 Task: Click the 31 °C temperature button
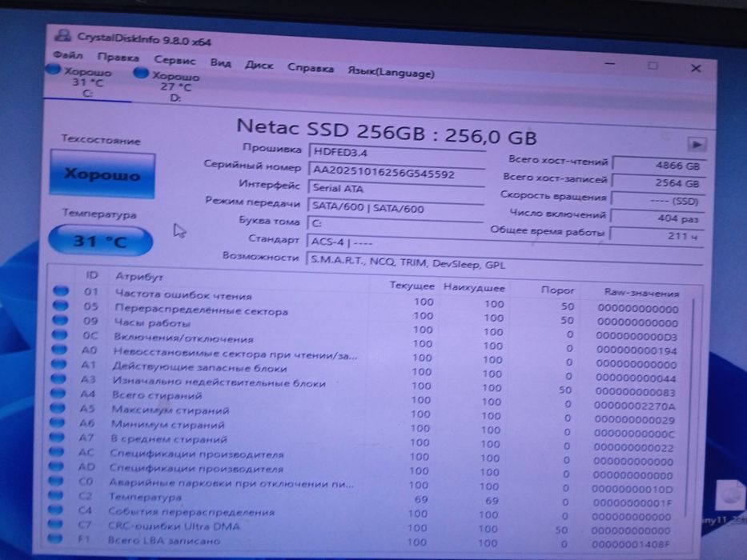[x=101, y=241]
